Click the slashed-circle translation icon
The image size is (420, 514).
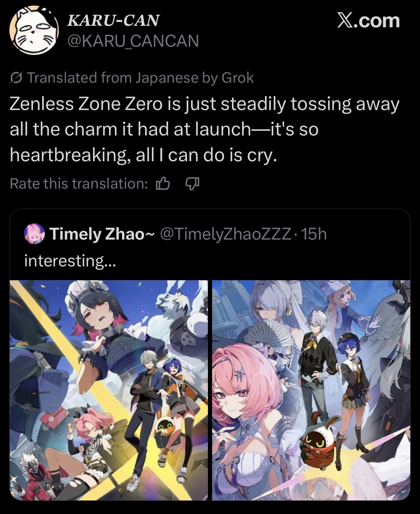tap(17, 78)
